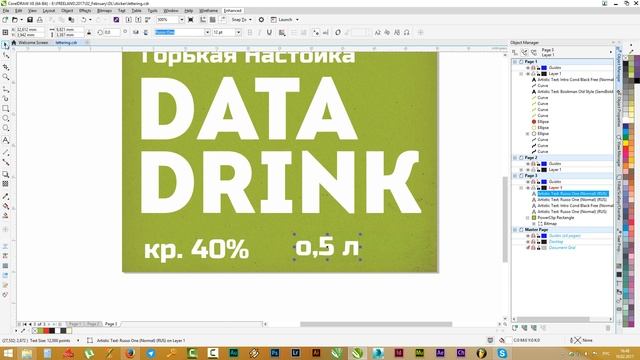Screen dimensions: 640x360
Task: Select the Crop tool in the toolbox
Action: click(6, 67)
